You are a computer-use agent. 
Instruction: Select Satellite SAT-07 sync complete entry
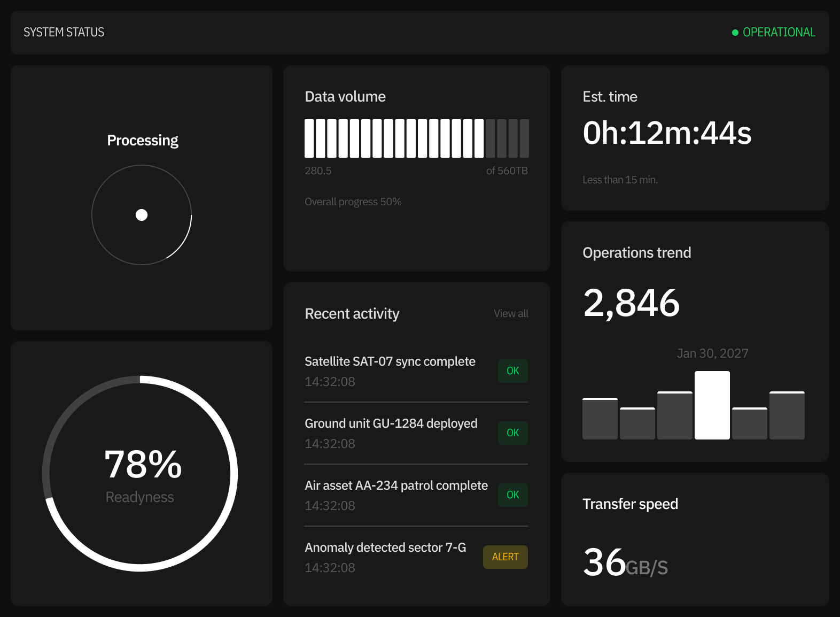tap(416, 371)
